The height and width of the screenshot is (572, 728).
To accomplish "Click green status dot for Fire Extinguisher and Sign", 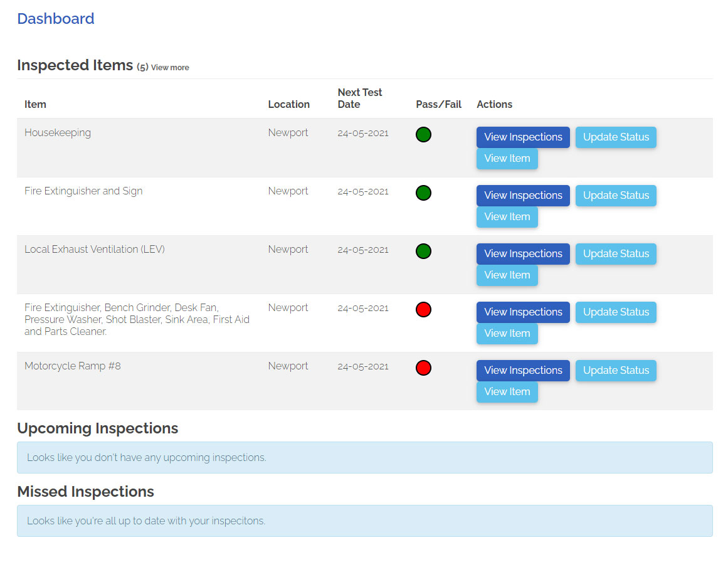I will [423, 193].
